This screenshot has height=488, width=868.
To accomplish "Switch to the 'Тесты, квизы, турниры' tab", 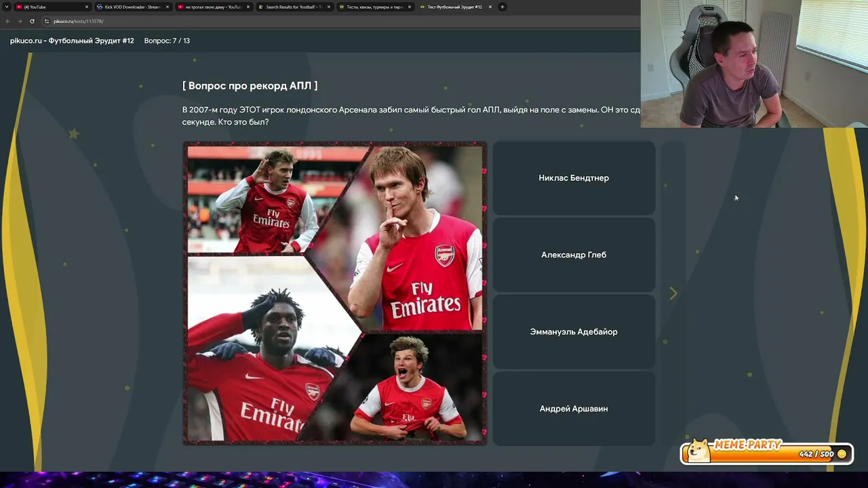I will pyautogui.click(x=374, y=7).
